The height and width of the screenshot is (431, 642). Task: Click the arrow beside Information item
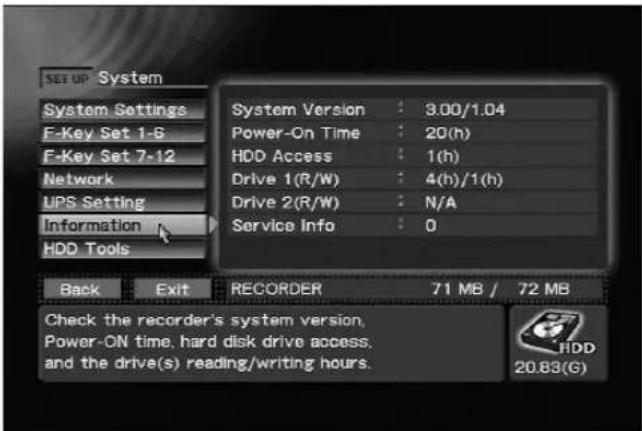(213, 225)
